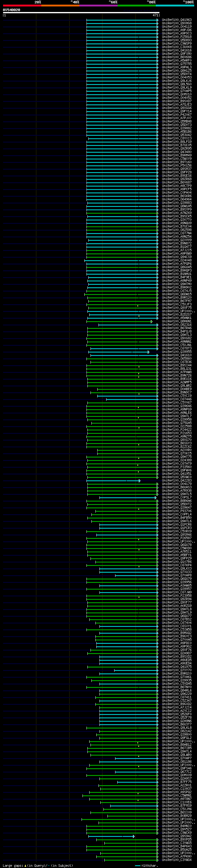Select hit label UniRef100_Q41610
Viewport: 197px width, 868px height.
(177, 355)
